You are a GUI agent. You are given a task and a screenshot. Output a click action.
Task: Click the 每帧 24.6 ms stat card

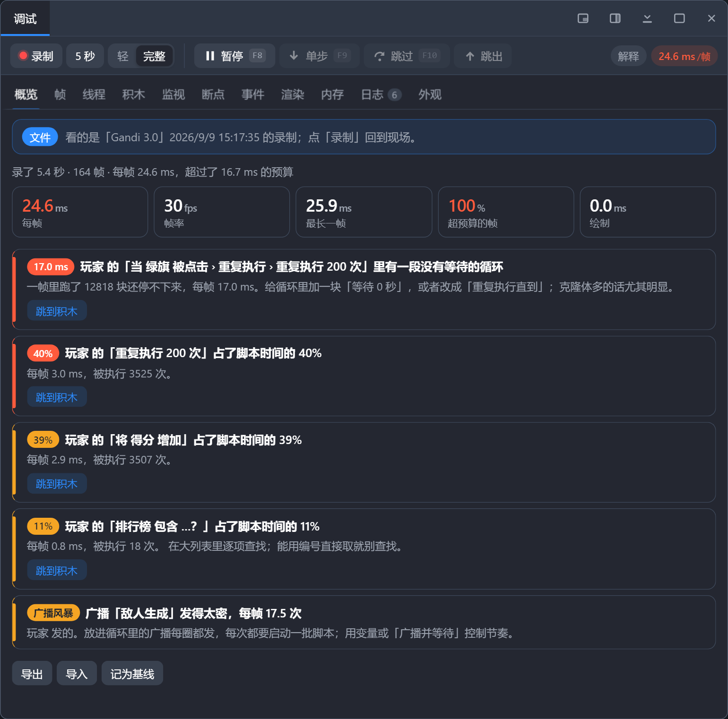(x=80, y=212)
